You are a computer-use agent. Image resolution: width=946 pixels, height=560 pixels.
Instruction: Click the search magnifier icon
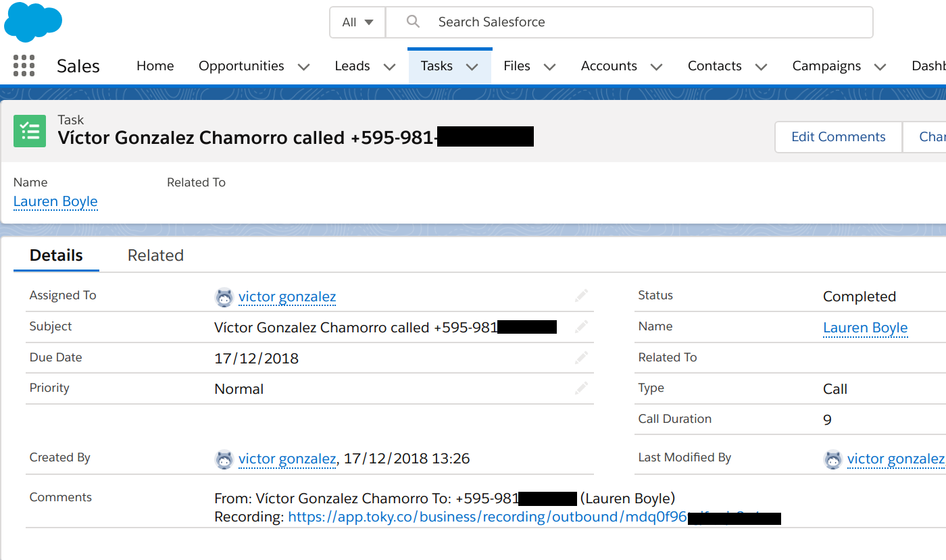(x=413, y=22)
